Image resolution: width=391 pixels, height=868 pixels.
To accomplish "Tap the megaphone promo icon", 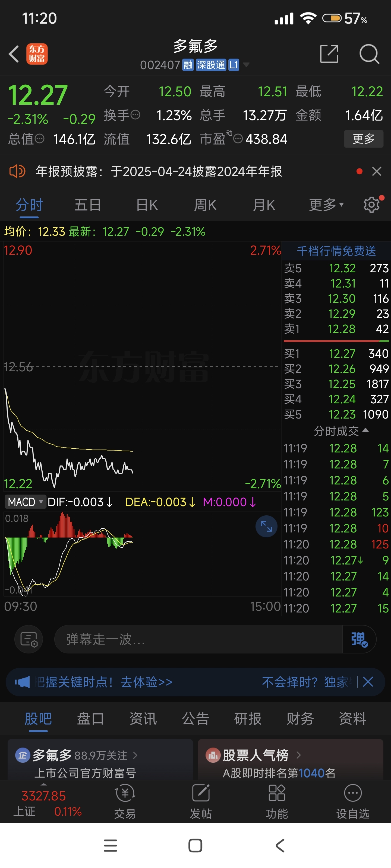I will click(x=22, y=682).
